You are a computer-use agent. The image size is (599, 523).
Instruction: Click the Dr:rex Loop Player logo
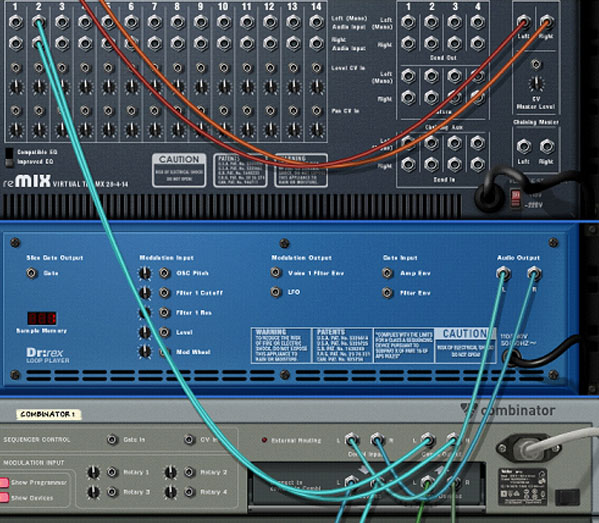[48, 355]
